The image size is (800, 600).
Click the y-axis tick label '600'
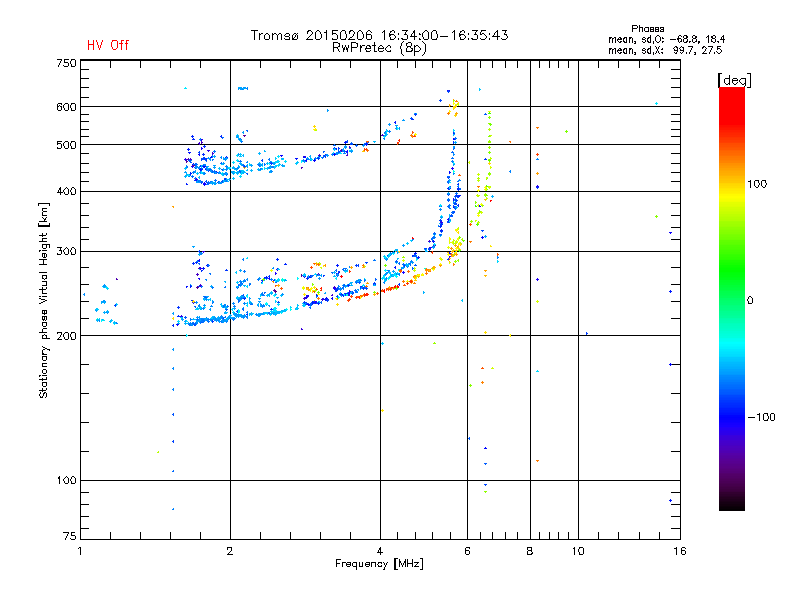(66, 107)
